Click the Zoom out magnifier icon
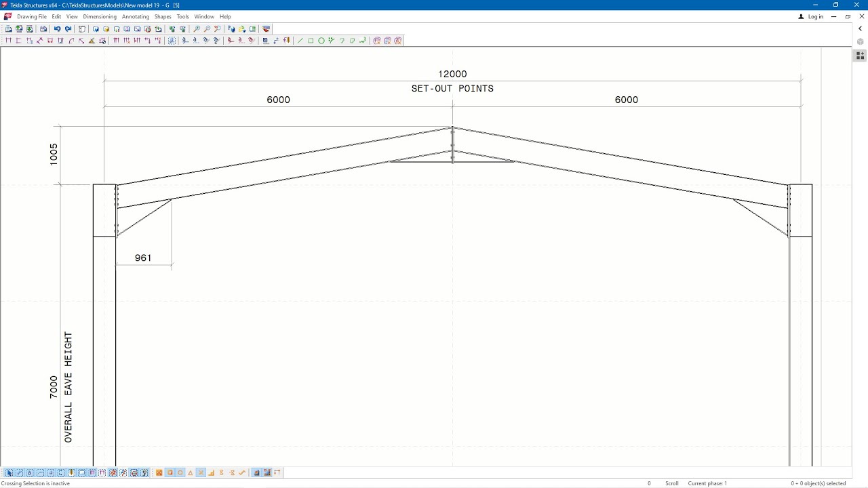Screen dimensions: 868x488 [207, 29]
